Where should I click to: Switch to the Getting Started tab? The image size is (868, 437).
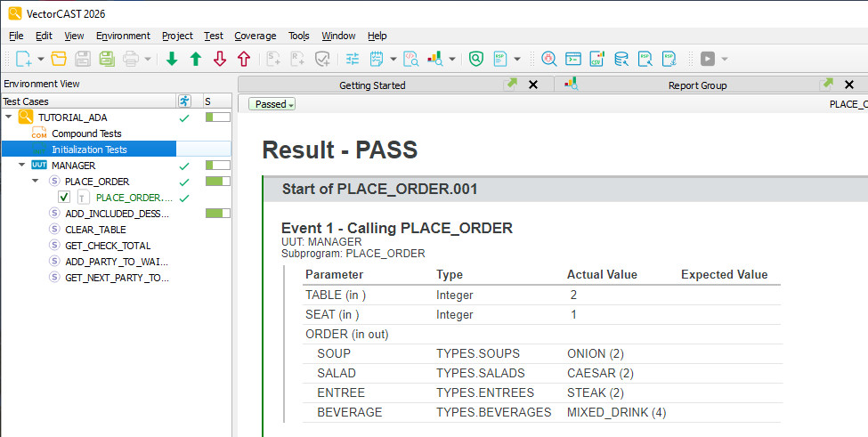pos(372,85)
